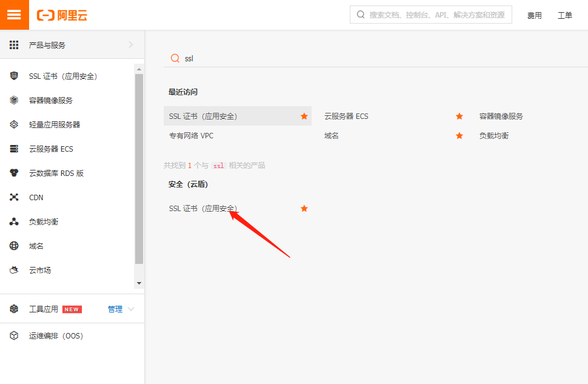Click the sidebar scrollbar down arrow

(139, 283)
